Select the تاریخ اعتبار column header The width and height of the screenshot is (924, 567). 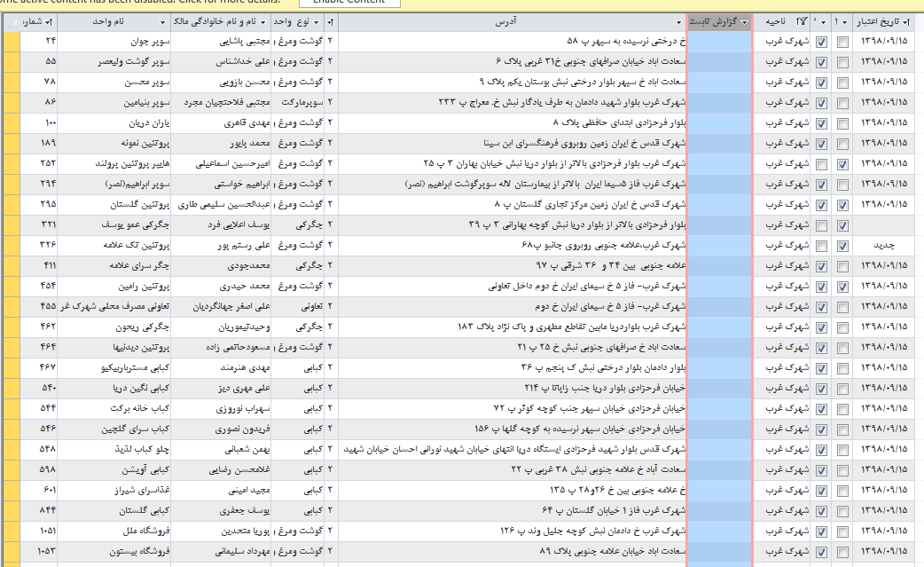tap(883, 22)
